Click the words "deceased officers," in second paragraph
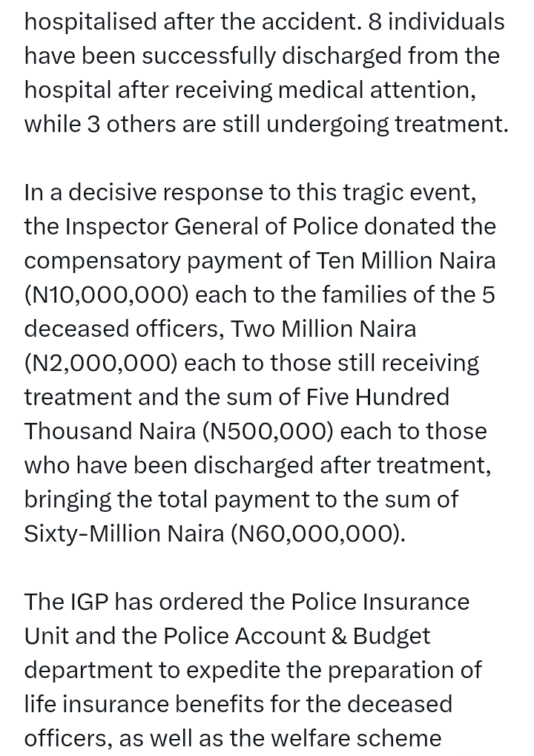 click(125, 329)
